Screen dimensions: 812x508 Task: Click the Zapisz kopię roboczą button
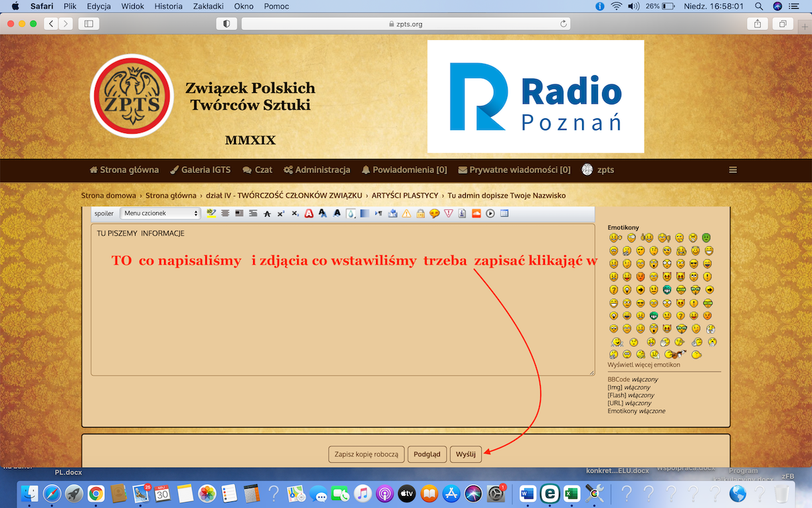[x=366, y=454]
